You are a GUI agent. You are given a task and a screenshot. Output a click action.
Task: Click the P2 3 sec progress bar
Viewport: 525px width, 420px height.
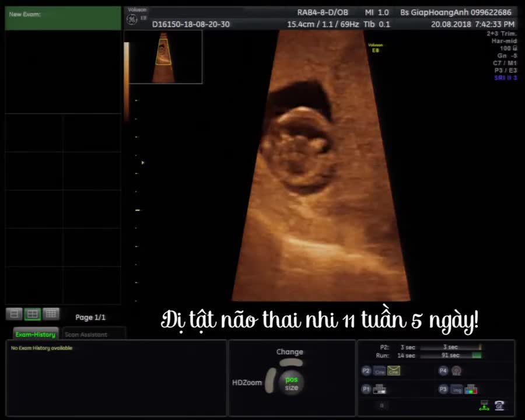(451, 347)
